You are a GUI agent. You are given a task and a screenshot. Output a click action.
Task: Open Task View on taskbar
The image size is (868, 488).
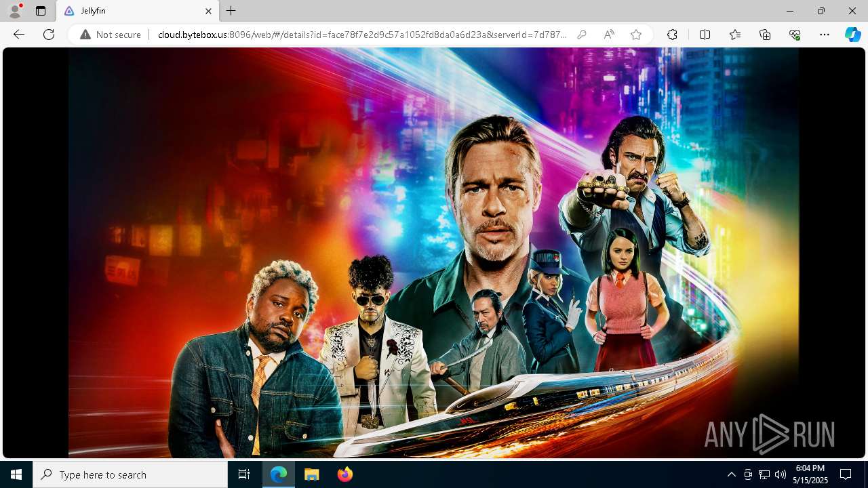pos(244,474)
